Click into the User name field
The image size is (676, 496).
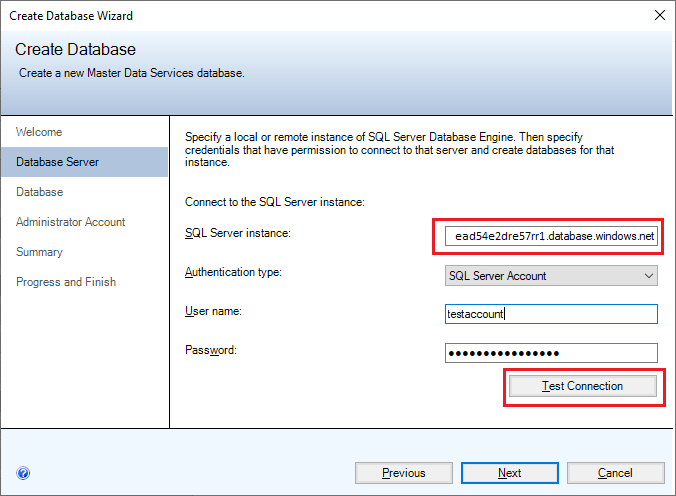(x=551, y=314)
